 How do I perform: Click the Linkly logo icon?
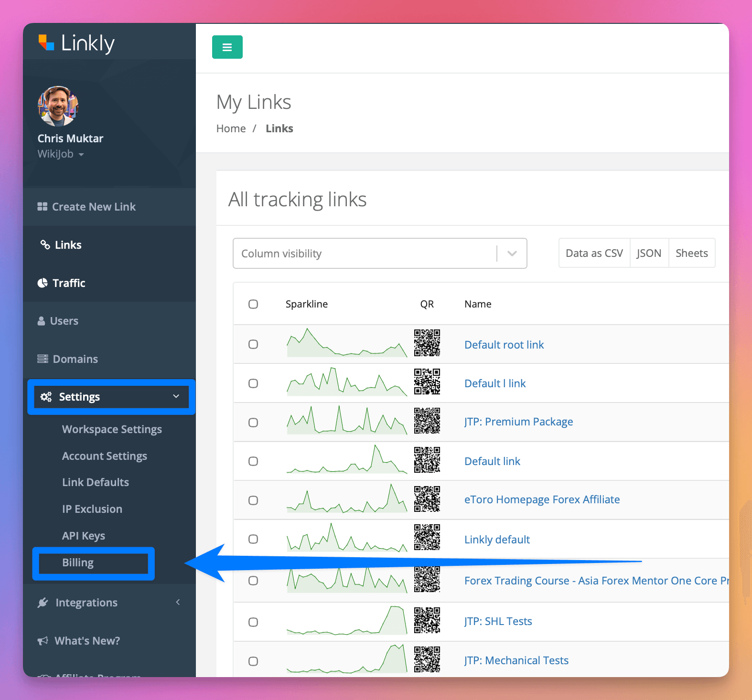coord(46,43)
